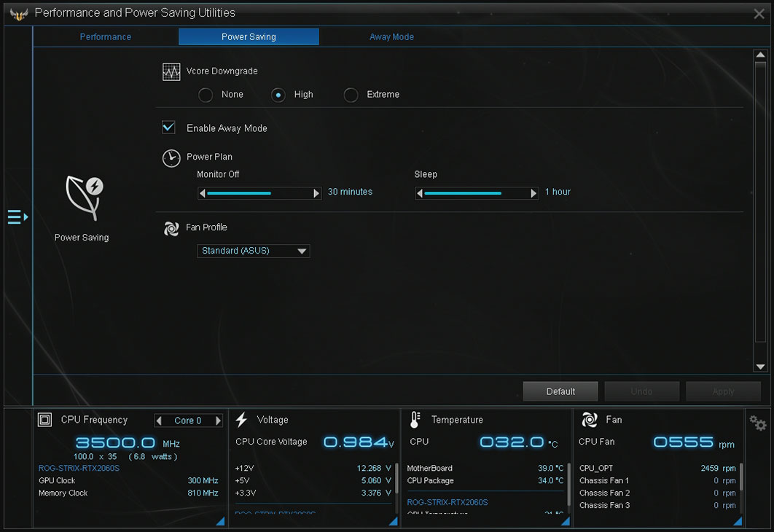
Task: Click the Fan Profile fan icon
Action: [171, 229]
